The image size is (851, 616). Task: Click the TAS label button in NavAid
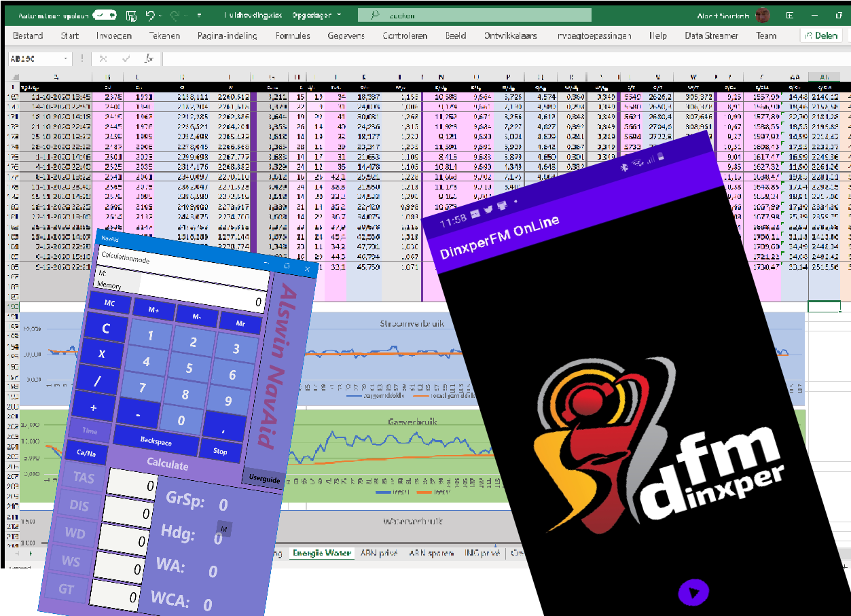pos(84,478)
